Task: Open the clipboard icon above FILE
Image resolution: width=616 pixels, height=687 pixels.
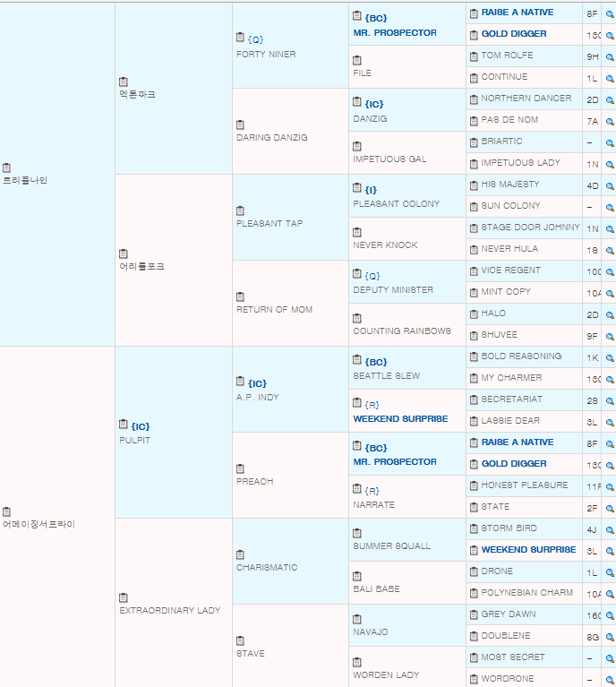Action: (x=357, y=60)
